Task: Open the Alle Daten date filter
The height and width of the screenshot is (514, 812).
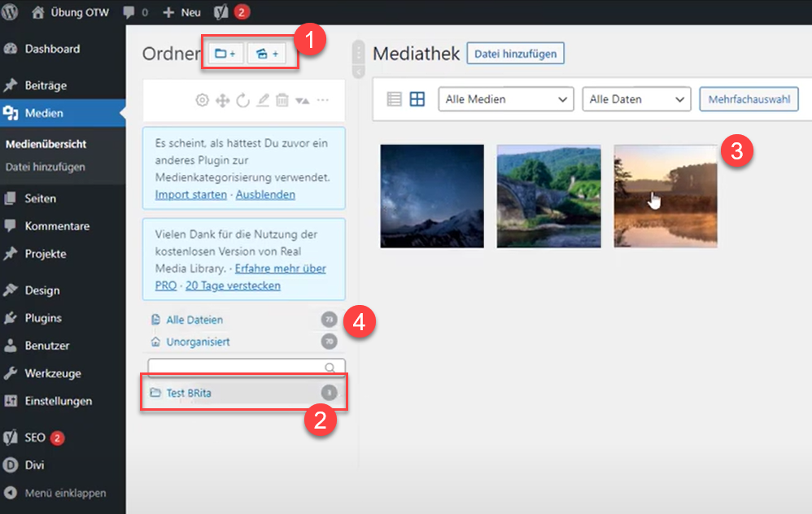Action: (636, 99)
